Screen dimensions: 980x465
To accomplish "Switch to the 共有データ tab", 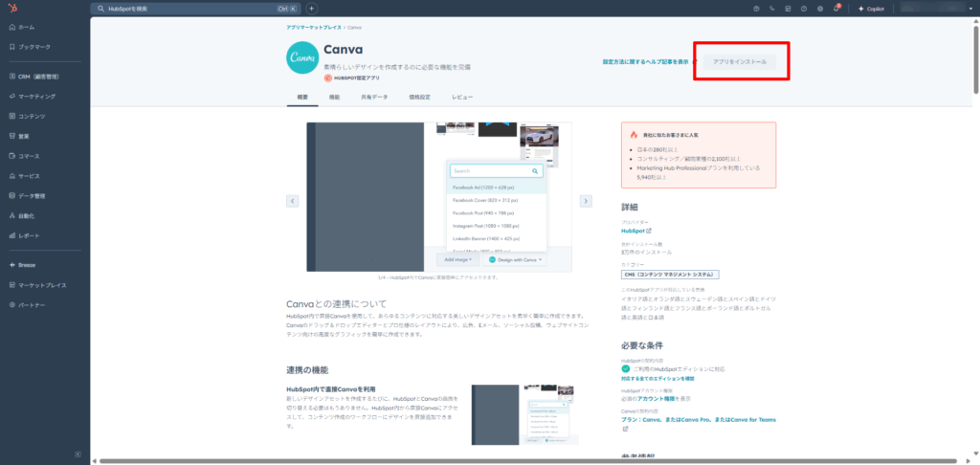I will point(374,98).
